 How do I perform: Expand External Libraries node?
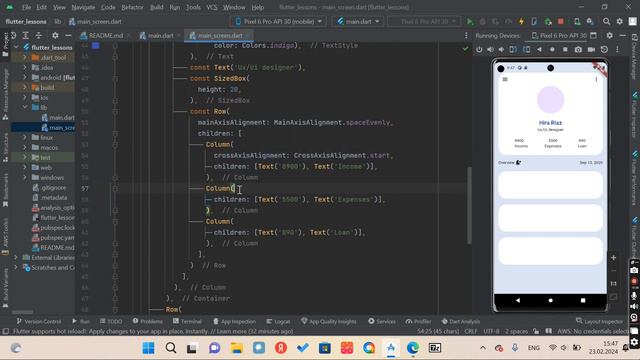point(16,258)
